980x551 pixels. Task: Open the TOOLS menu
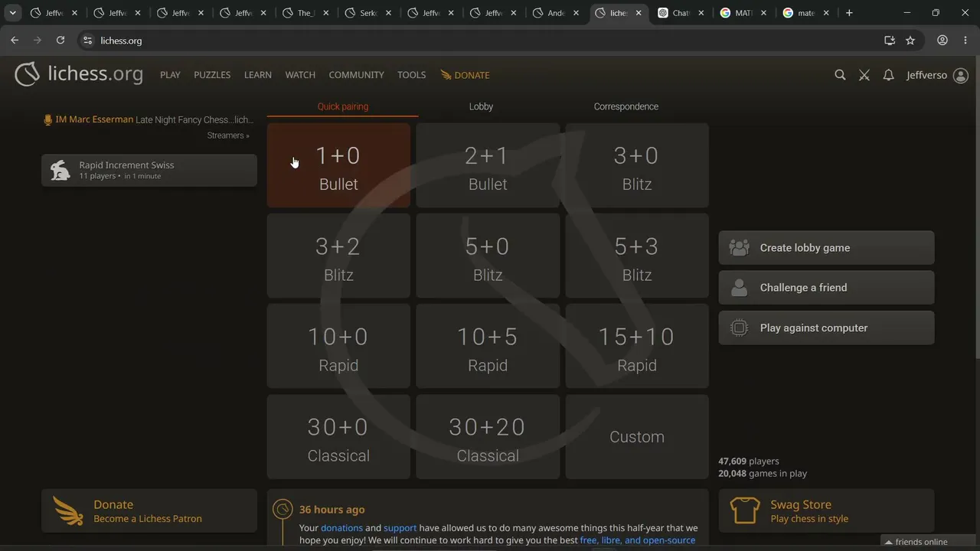tap(411, 75)
